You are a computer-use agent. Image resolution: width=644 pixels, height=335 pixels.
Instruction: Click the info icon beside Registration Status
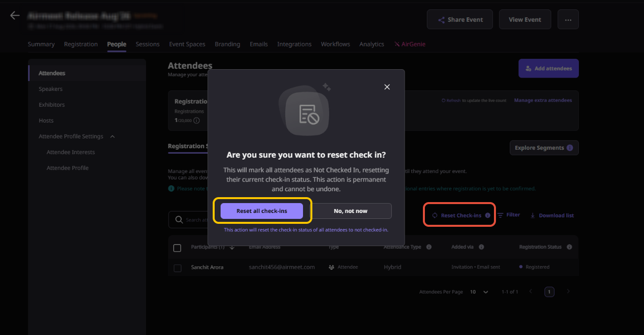[x=569, y=247]
